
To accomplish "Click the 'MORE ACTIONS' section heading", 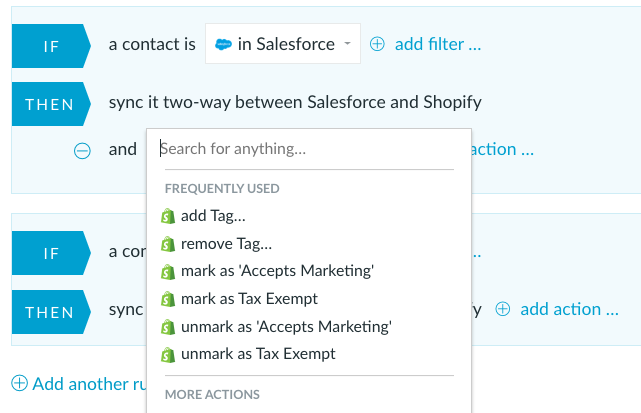I will click(212, 395).
